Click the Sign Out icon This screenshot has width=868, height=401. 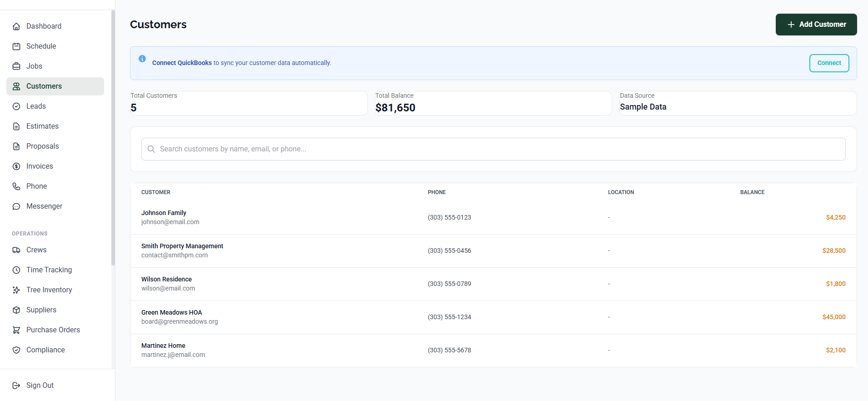(16, 386)
